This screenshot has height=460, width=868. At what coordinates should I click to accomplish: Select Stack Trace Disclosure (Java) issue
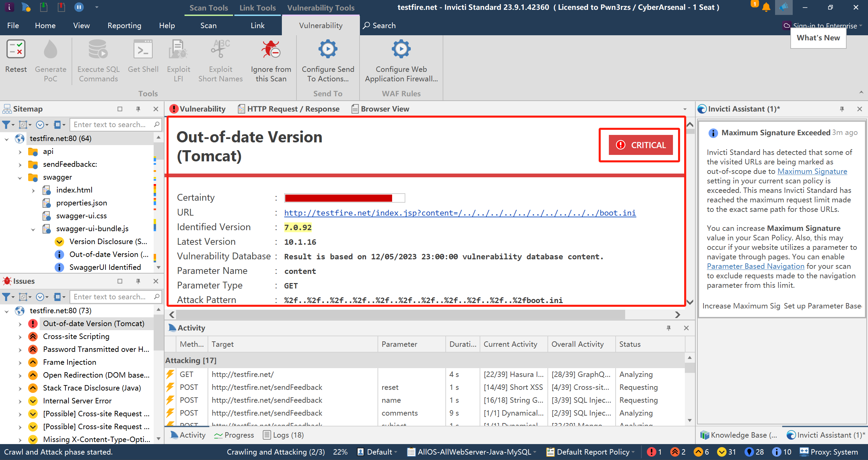point(92,388)
